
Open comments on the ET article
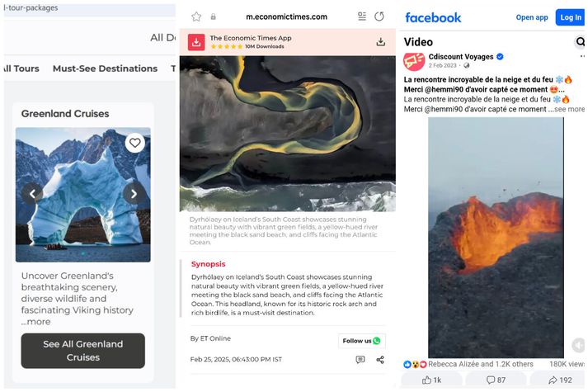tap(360, 359)
